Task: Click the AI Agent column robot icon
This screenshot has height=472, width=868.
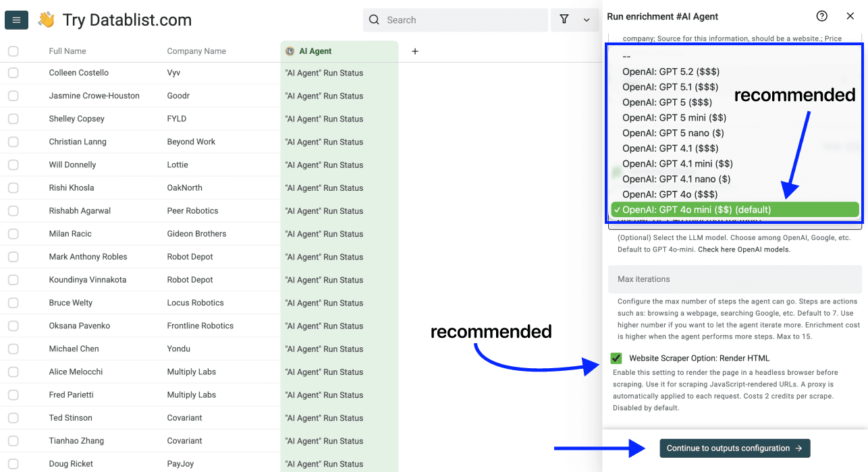Action: (x=291, y=51)
